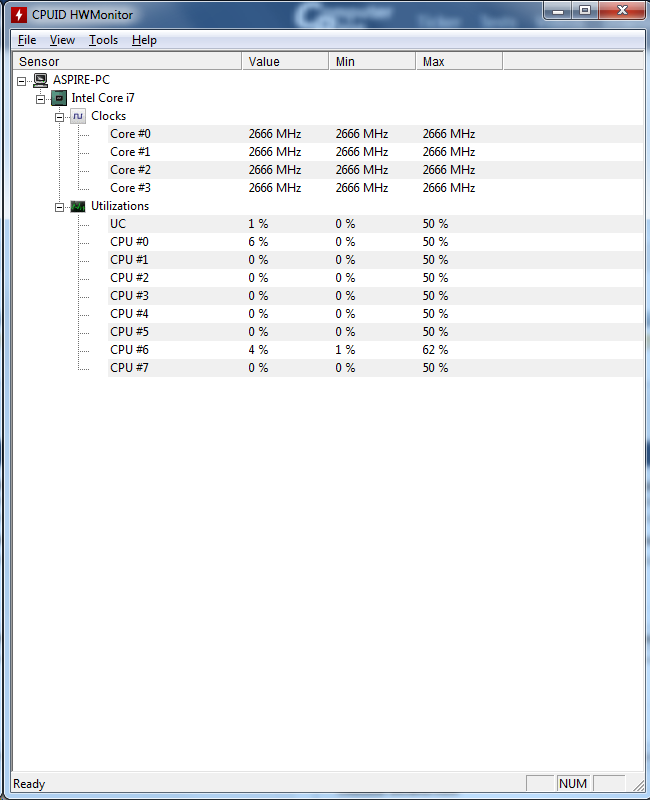Click UC max value 50 %

(435, 224)
